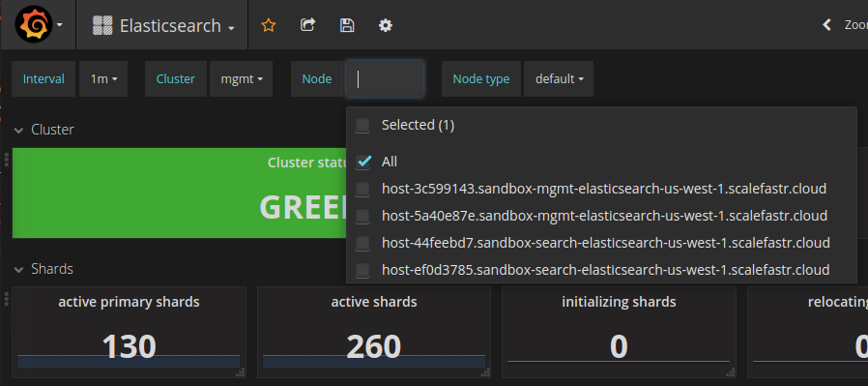
Task: Click the dashboard grid icon beside Elasticsearch
Action: [102, 25]
